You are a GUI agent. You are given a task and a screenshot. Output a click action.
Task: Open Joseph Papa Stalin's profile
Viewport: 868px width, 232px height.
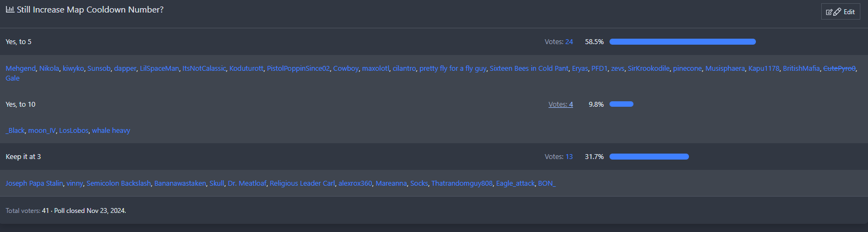[x=34, y=184]
